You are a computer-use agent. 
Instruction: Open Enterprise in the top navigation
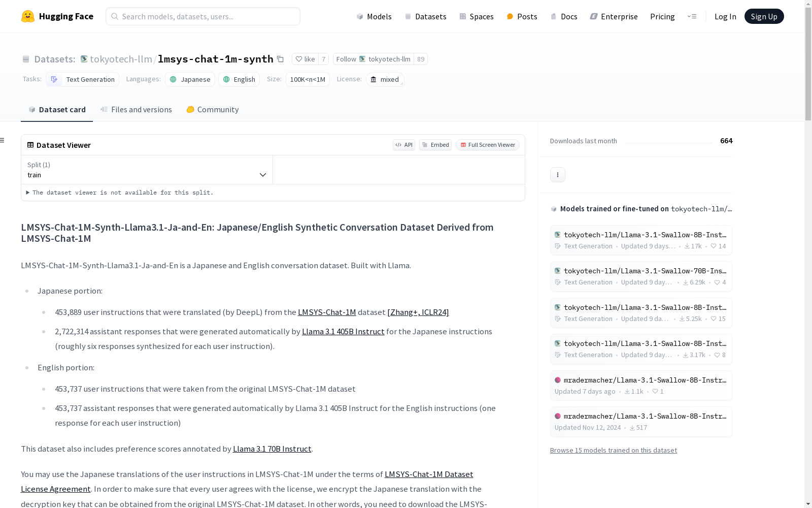click(614, 16)
